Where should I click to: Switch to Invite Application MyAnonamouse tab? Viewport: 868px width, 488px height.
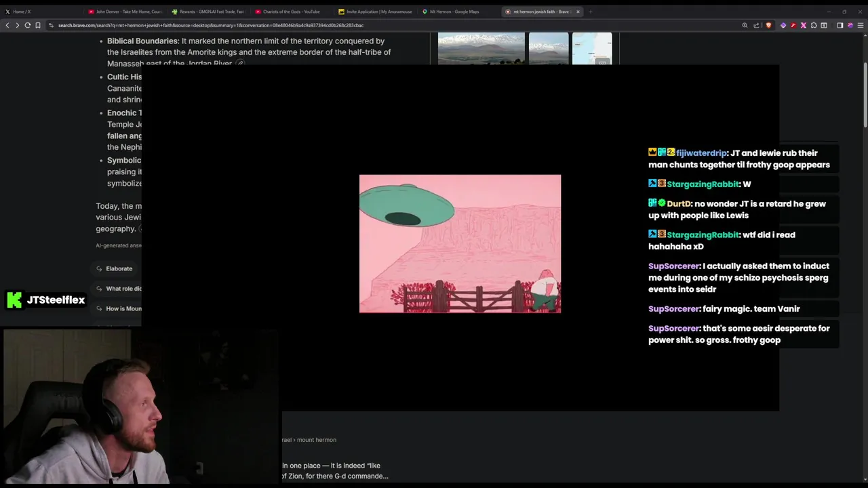tap(375, 12)
